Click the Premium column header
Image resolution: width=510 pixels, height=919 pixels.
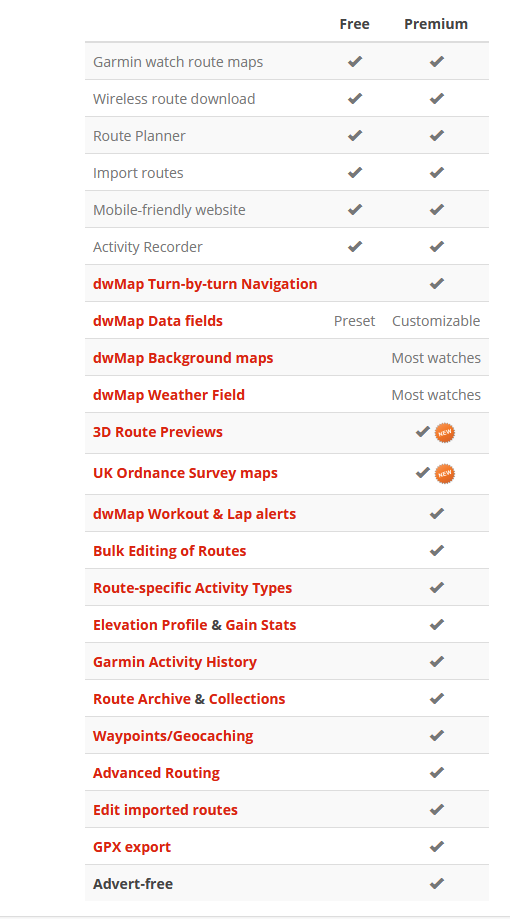pos(436,24)
